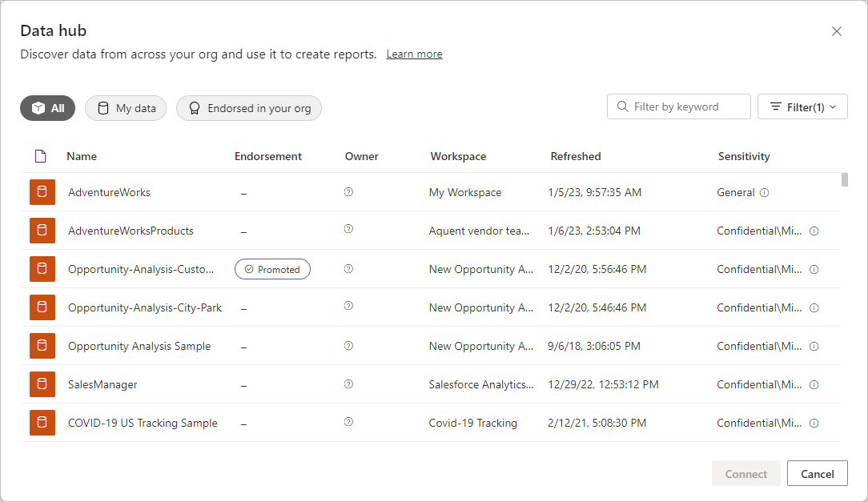Click the AdventureWorks dataset icon

42,192
